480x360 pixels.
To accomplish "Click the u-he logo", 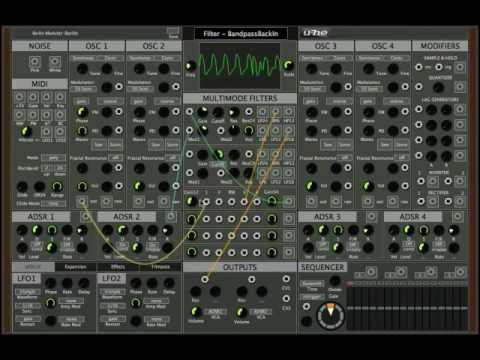I will pos(315,33).
